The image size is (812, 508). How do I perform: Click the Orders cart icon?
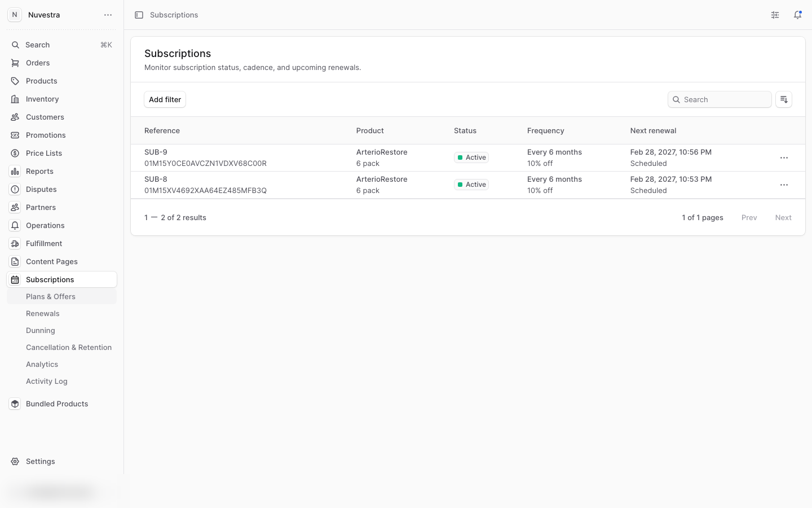[15, 63]
